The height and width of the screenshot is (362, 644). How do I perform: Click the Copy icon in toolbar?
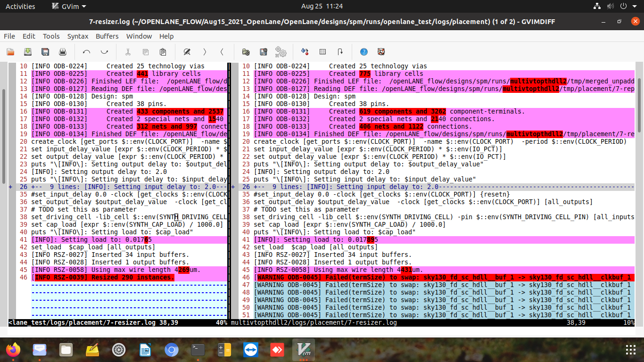(x=146, y=52)
